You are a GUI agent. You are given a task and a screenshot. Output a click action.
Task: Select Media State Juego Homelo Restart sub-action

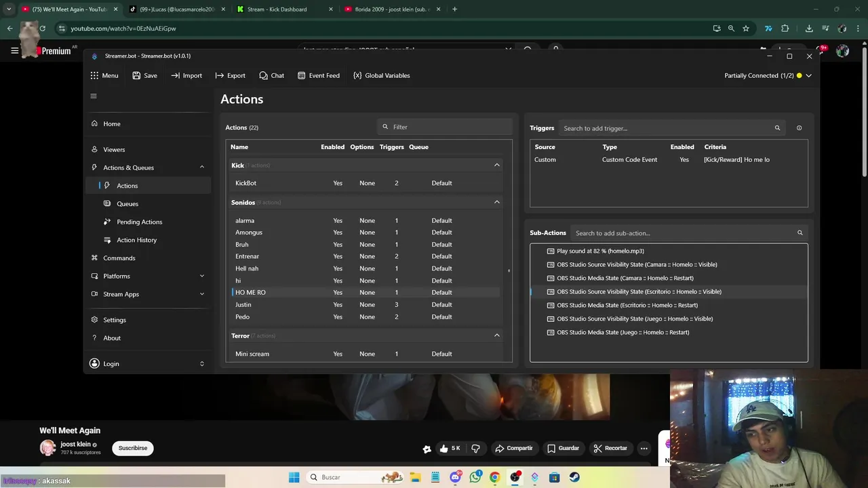[669, 332]
